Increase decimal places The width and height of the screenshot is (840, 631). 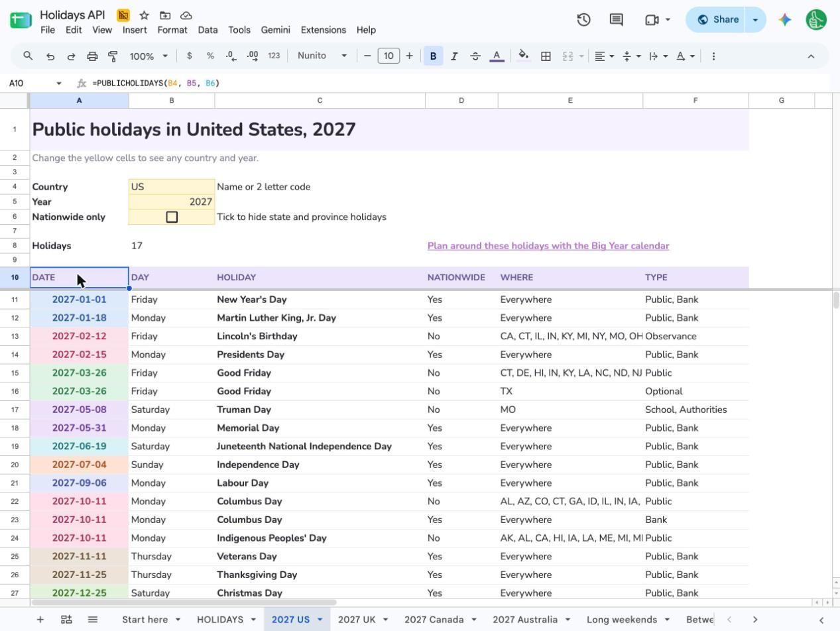click(253, 56)
